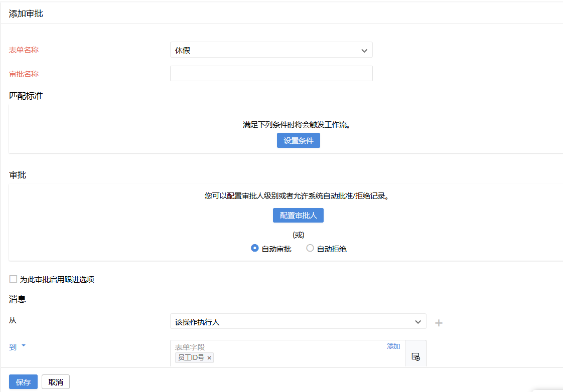Choose the 自动拒绝 radio option
The image size is (563, 392).
tap(310, 248)
